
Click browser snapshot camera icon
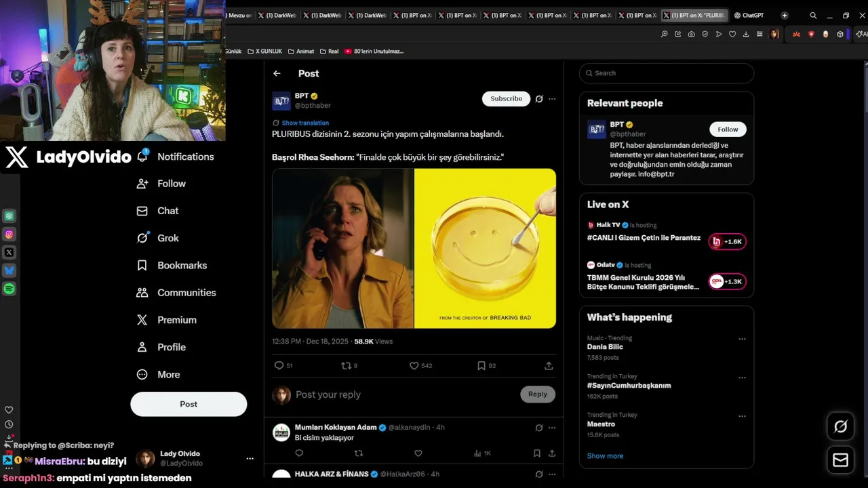coord(691,34)
